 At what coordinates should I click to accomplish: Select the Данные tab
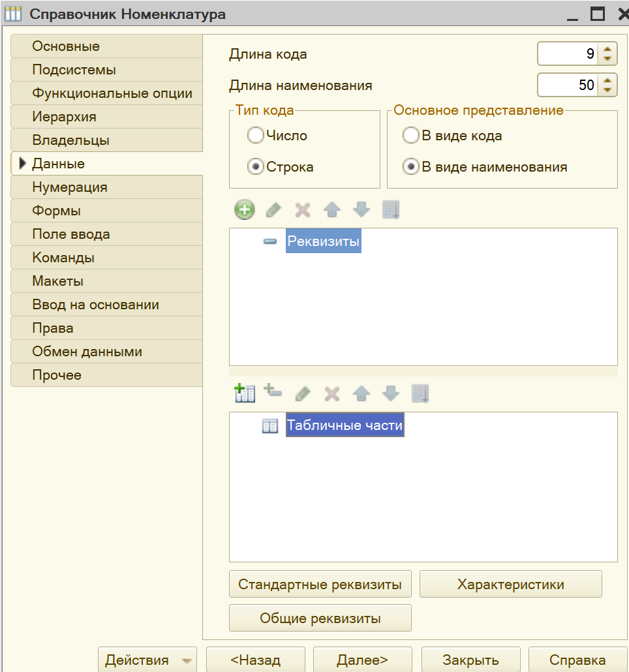click(107, 164)
